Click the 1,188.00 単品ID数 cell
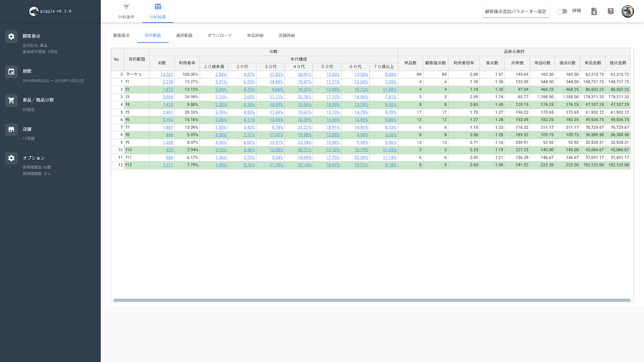The image size is (644, 362). [x=542, y=97]
